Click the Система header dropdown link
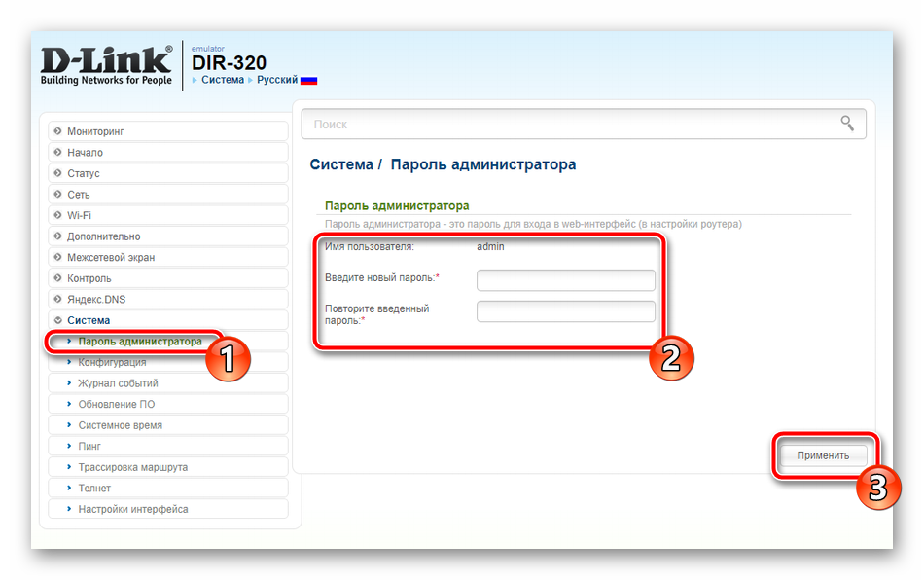 pos(222,80)
